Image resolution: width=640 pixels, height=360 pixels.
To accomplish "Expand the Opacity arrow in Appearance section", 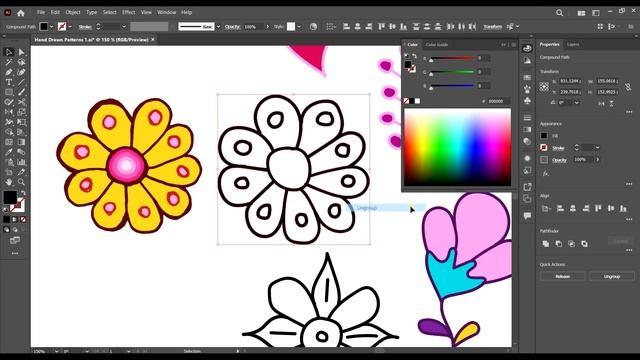I will click(598, 160).
